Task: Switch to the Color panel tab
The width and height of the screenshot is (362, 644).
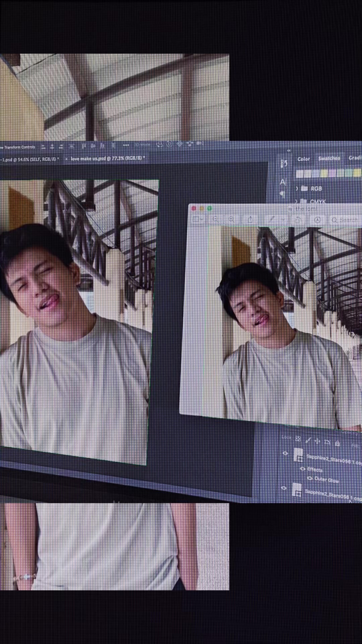Action: 304,159
